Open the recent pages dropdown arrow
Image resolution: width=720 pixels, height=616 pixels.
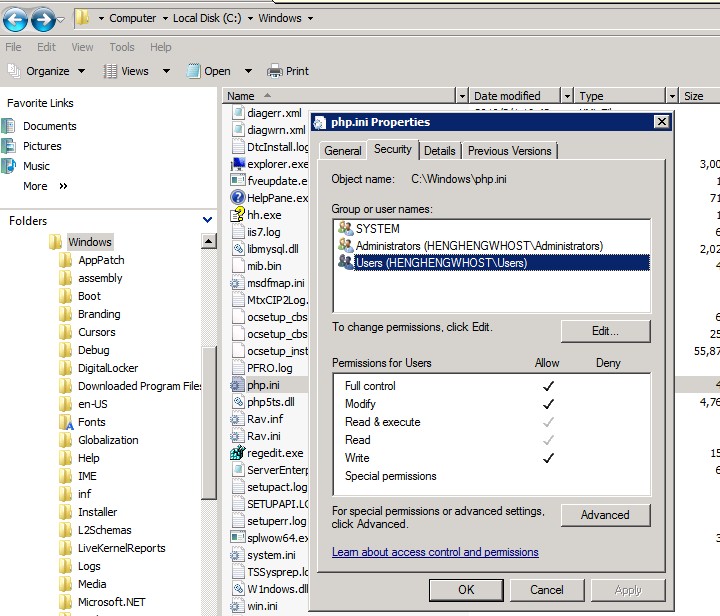61,19
